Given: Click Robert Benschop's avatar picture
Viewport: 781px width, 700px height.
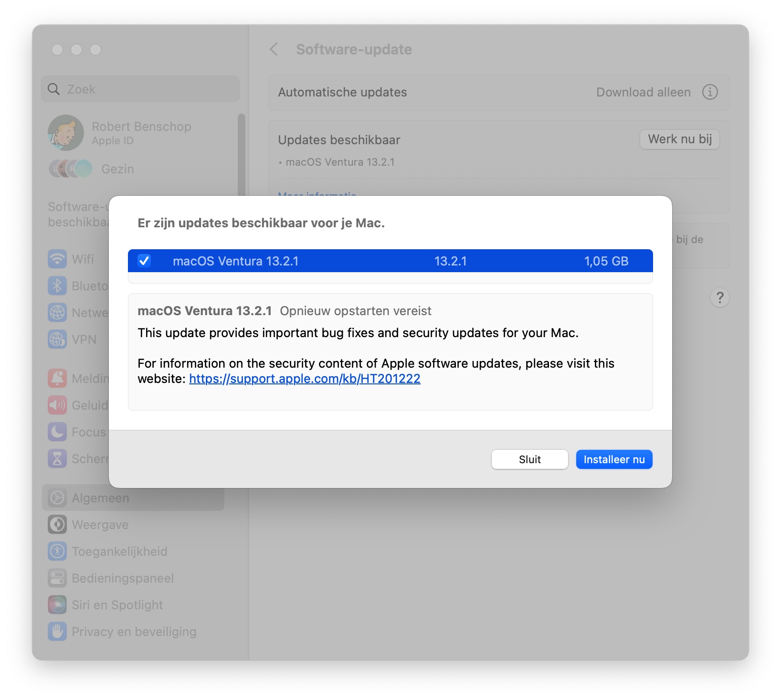Looking at the screenshot, I should 66,133.
